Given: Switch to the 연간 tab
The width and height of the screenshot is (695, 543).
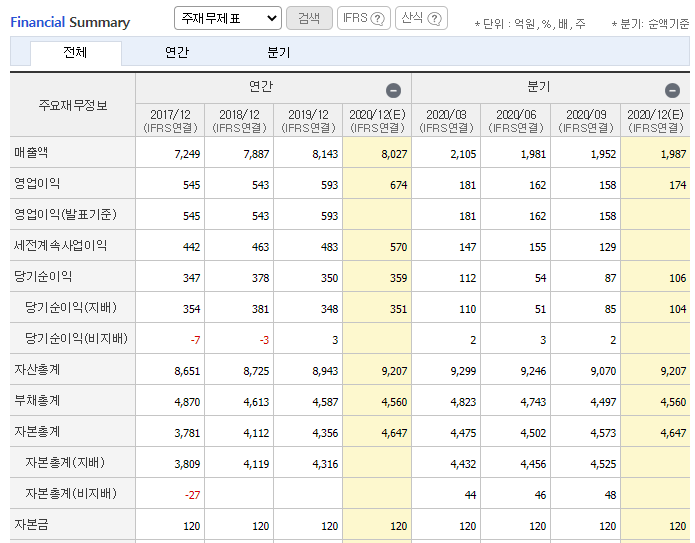Looking at the screenshot, I should click(177, 53).
